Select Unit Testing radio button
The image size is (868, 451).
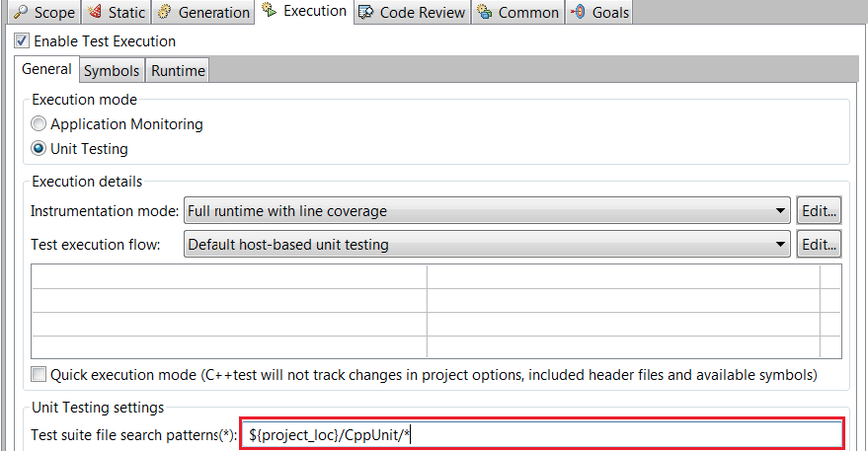[39, 148]
